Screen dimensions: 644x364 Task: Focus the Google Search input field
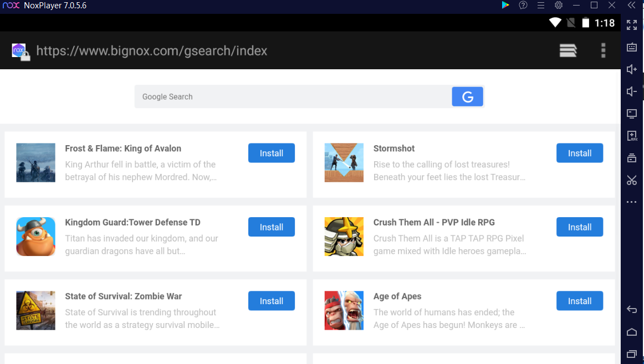click(x=293, y=97)
